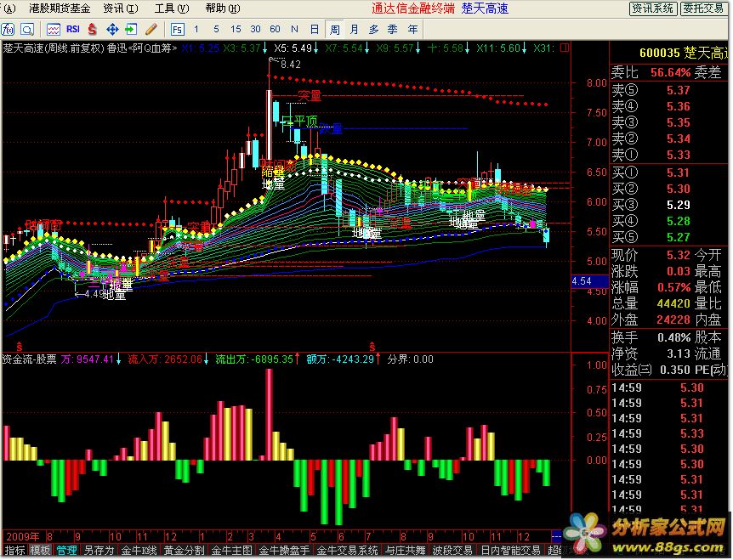
Task: Click the 买① 5.31 bid quote row
Action: 670,173
